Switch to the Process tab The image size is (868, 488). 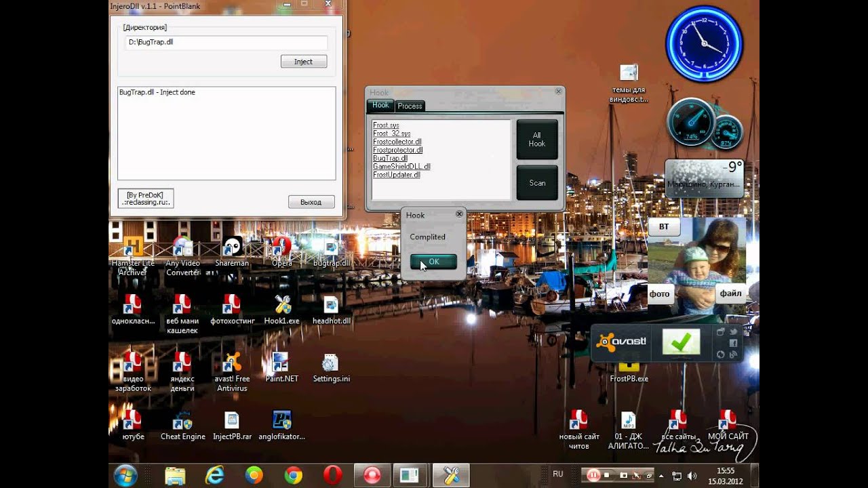[x=410, y=106]
